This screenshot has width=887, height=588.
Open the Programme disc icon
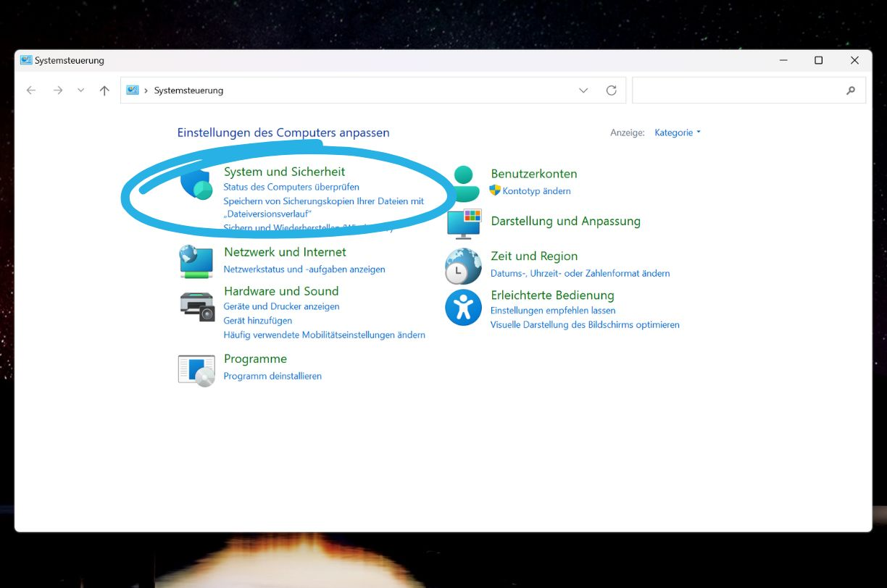coord(196,370)
